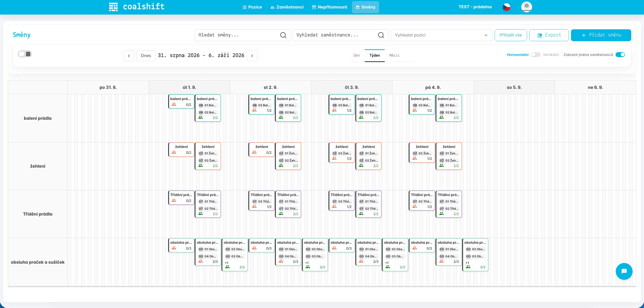Click the 'obsluha praček a sušiček' row label
The height and width of the screenshot is (308, 644).
point(38,262)
